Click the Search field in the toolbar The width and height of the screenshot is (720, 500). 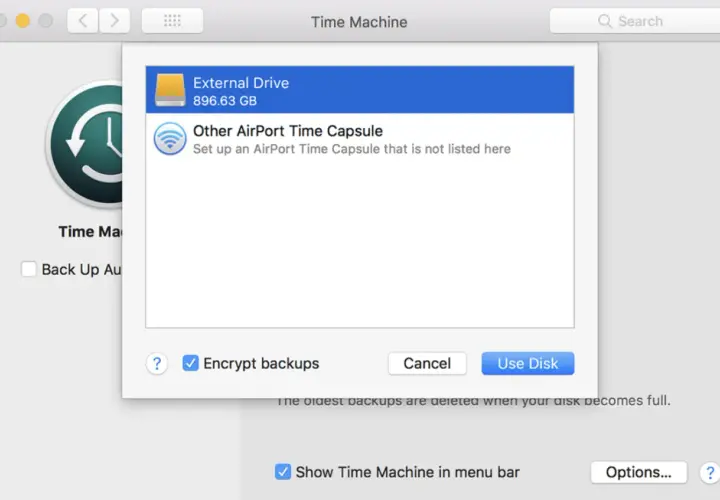pyautogui.click(x=635, y=21)
